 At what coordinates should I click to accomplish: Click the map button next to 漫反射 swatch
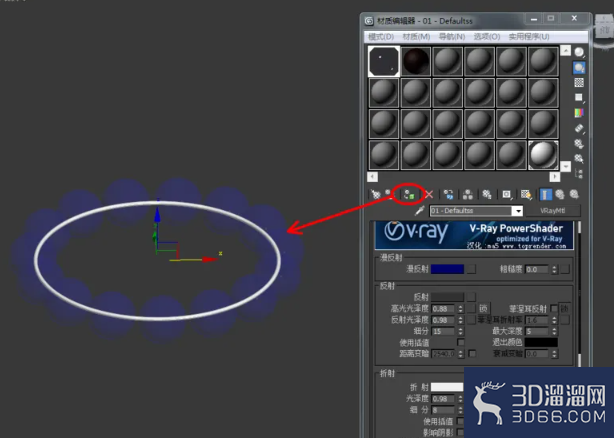point(471,269)
